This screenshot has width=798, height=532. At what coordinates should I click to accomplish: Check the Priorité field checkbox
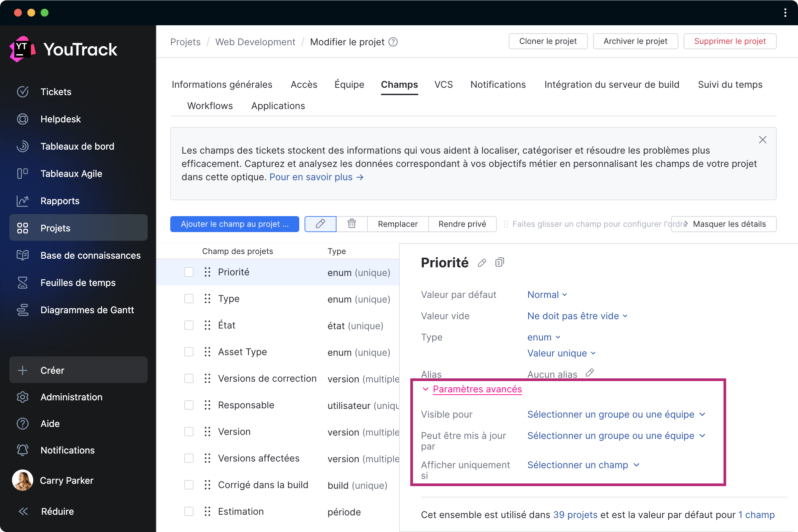(x=189, y=272)
